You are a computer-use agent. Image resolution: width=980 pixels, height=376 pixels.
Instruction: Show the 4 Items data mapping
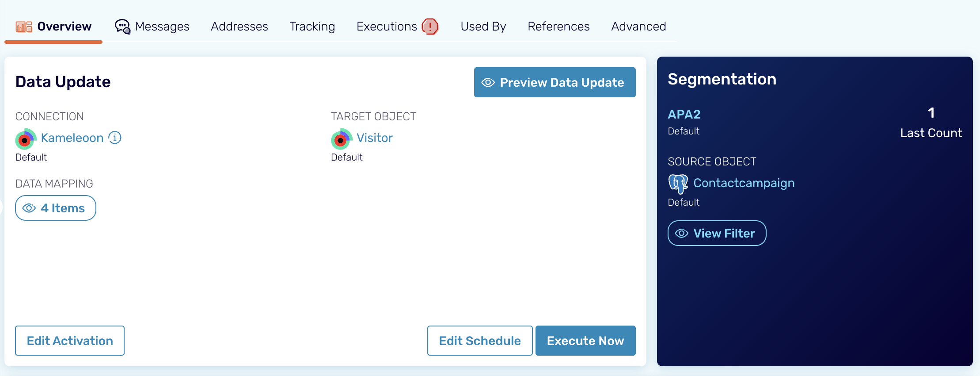pyautogui.click(x=56, y=208)
